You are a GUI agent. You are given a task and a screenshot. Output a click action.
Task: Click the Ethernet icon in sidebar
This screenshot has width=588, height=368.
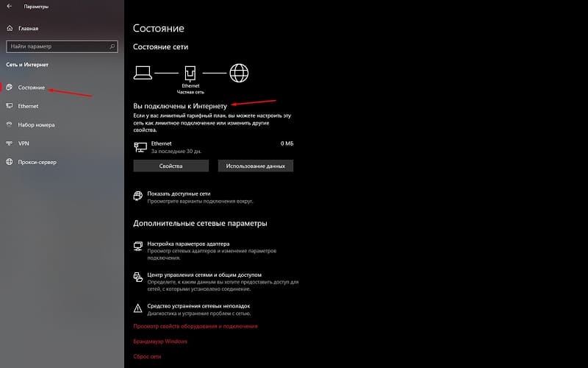[x=9, y=106]
